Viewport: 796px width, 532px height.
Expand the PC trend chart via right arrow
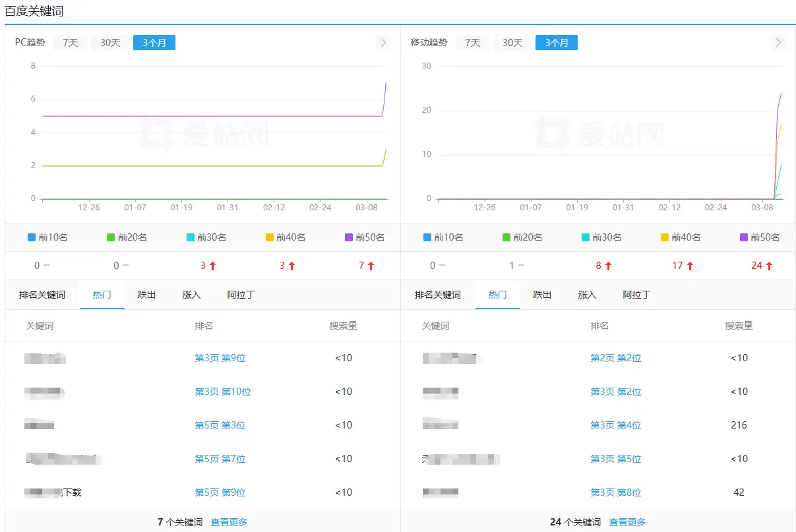(x=383, y=42)
